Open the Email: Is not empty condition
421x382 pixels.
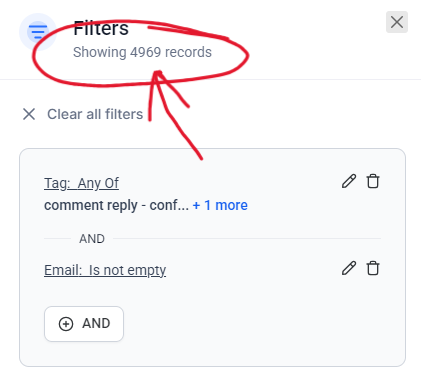pyautogui.click(x=105, y=270)
